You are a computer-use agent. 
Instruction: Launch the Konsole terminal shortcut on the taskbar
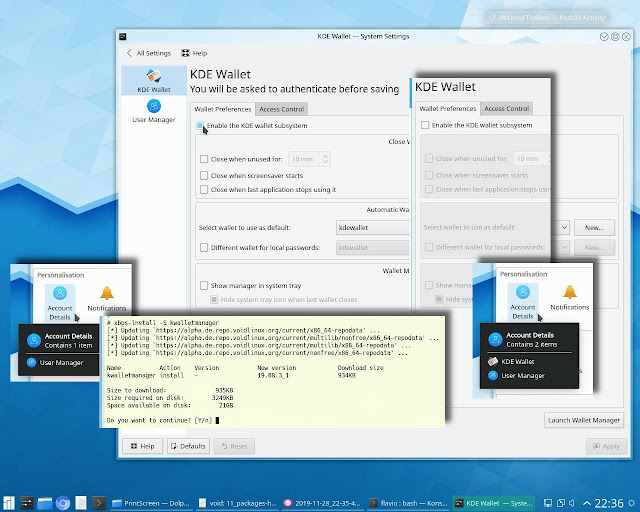pos(98,503)
